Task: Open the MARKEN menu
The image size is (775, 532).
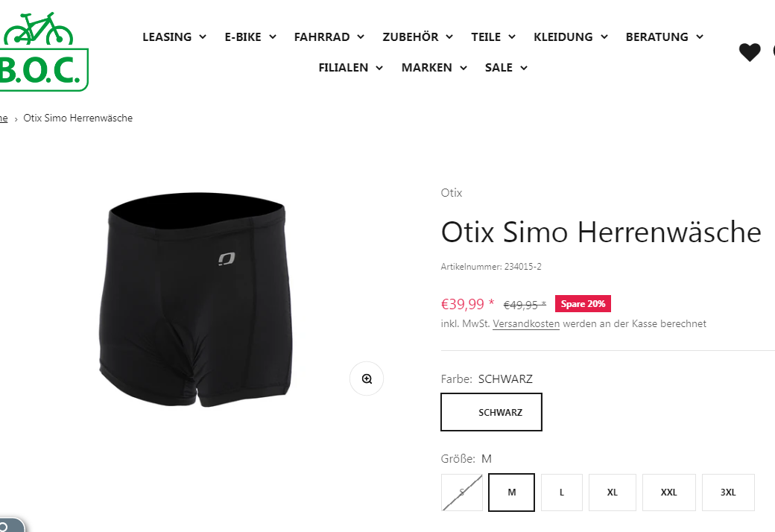Action: pyautogui.click(x=434, y=68)
